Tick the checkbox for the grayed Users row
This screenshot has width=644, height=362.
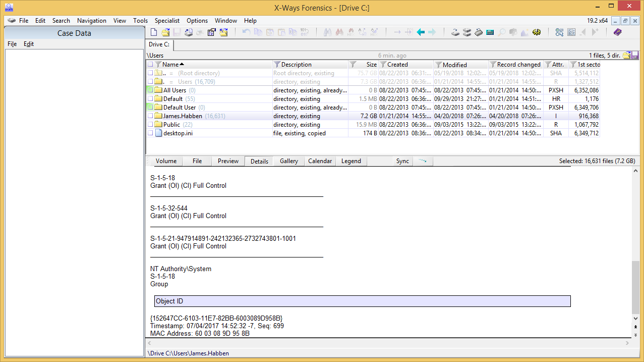click(x=150, y=82)
